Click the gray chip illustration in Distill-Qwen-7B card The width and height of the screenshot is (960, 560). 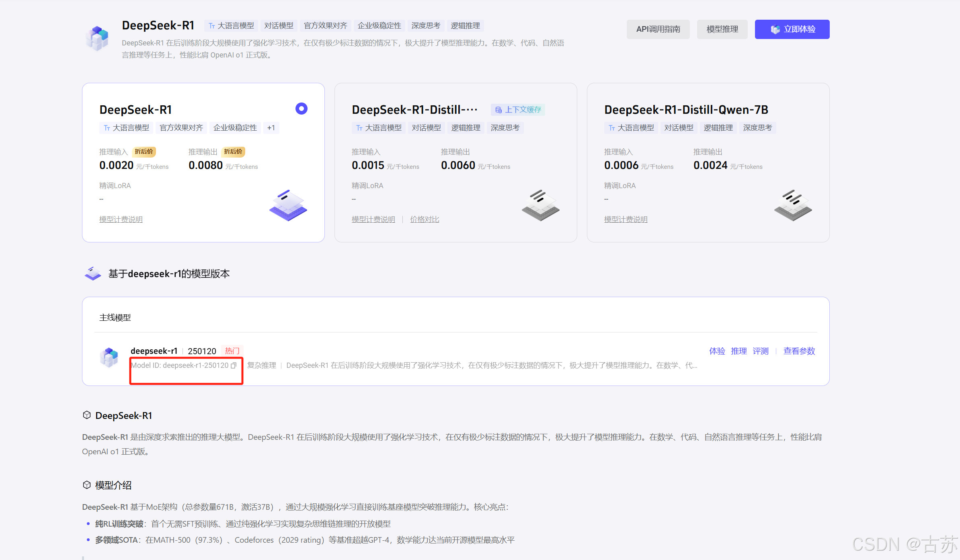tap(793, 205)
